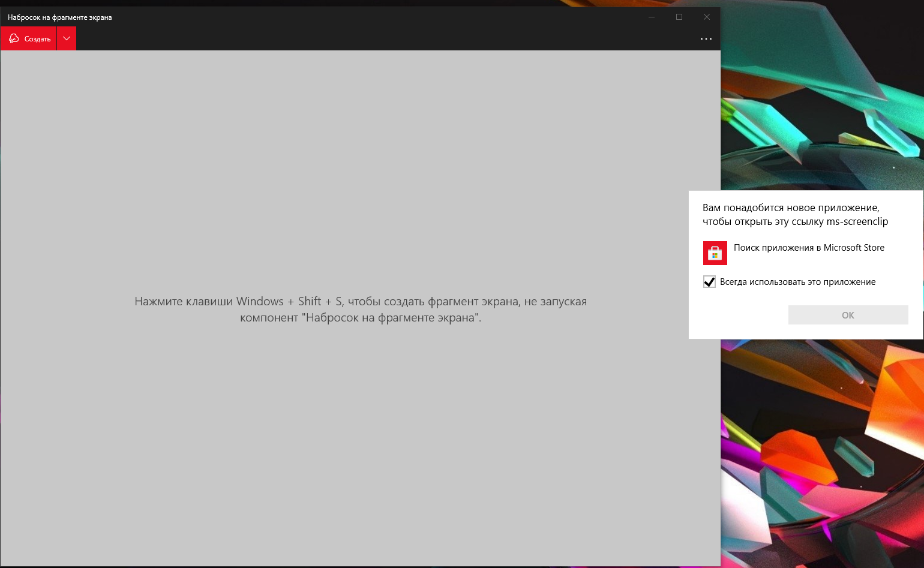Image resolution: width=924 pixels, height=568 pixels.
Task: Uncheck Всегда использовать это приложение checkbox
Action: coord(709,282)
